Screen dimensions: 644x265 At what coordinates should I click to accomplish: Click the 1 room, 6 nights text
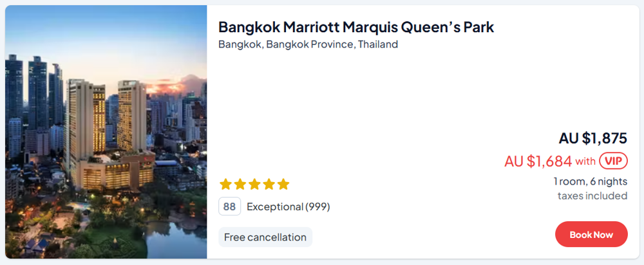tap(590, 181)
